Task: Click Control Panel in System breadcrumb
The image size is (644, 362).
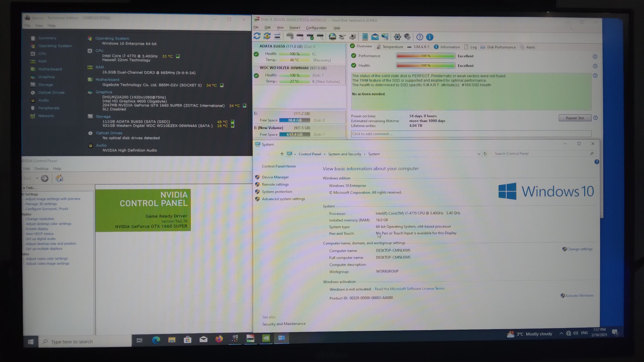Action: [x=310, y=154]
